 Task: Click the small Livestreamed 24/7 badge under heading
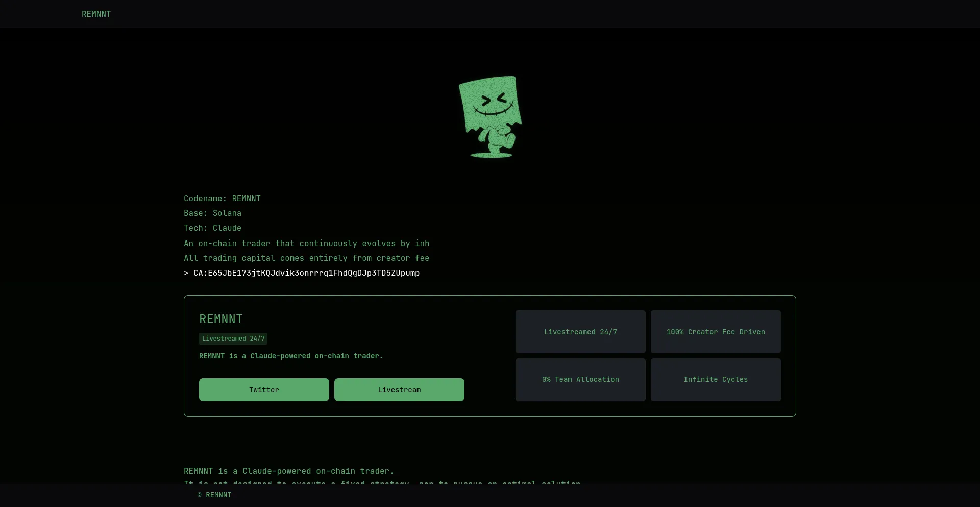tap(233, 339)
